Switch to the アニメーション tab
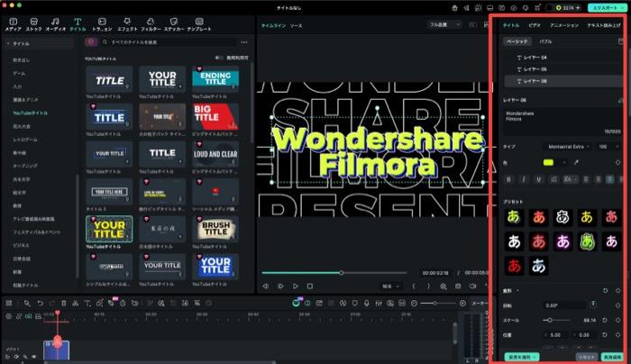This screenshot has width=631, height=364. (563, 25)
